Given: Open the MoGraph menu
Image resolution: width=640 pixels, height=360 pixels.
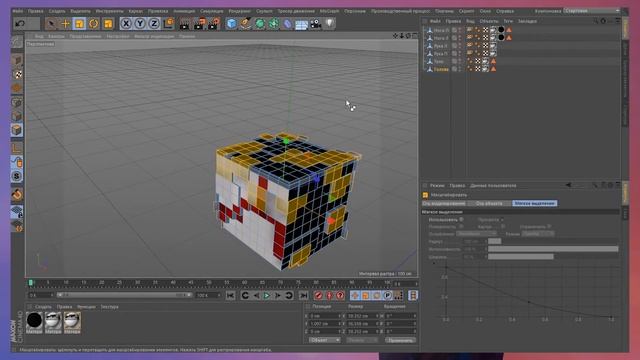Looking at the screenshot, I should (329, 11).
